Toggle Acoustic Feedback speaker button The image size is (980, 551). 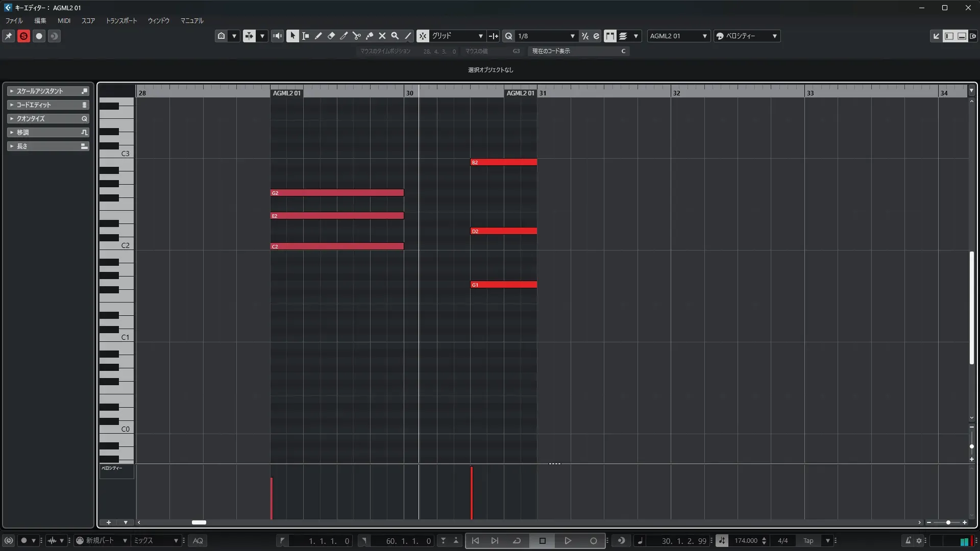pyautogui.click(x=277, y=36)
